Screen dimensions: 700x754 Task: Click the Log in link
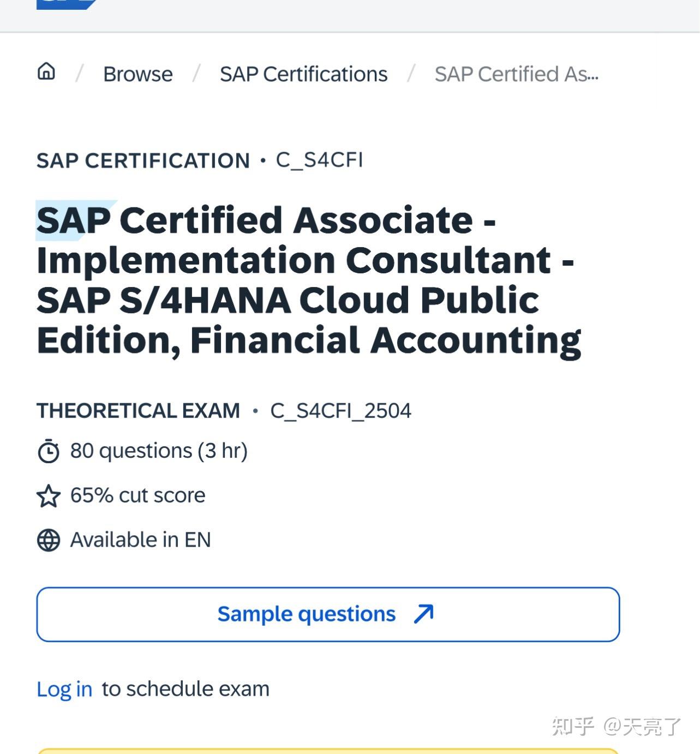click(64, 689)
